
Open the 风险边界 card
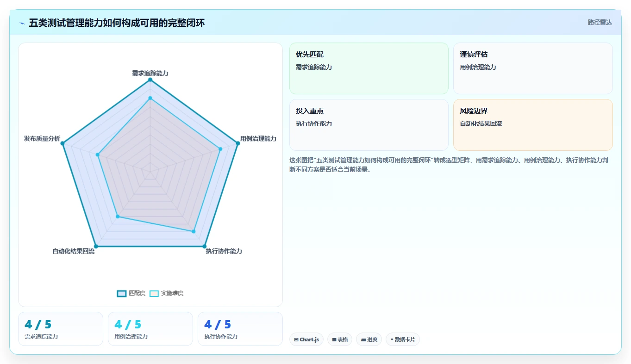coord(533,125)
